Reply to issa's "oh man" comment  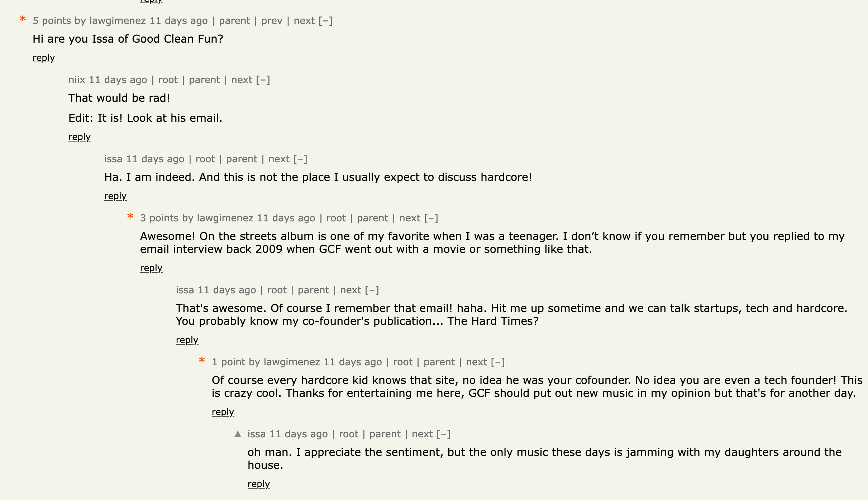click(259, 484)
